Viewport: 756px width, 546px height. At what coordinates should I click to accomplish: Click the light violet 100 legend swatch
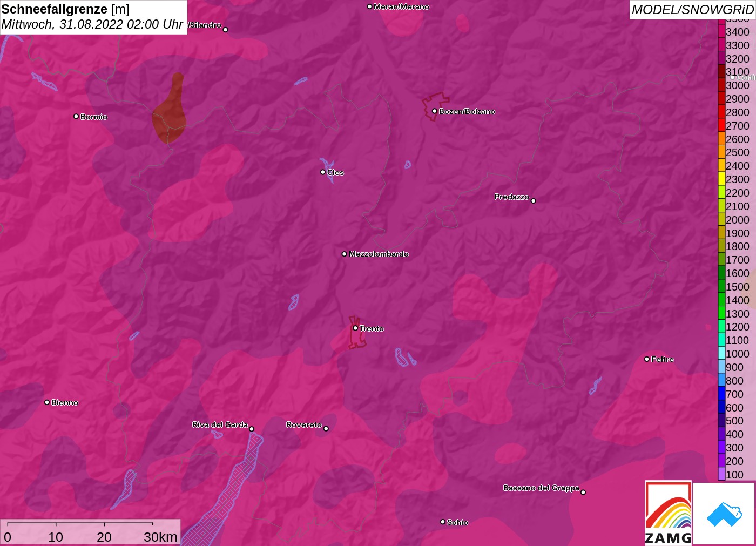tap(721, 474)
